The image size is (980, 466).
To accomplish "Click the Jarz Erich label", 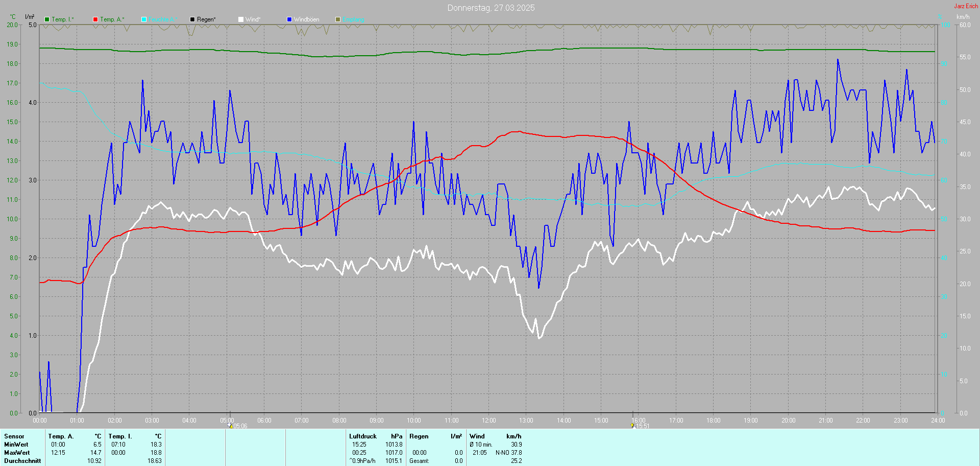I will click(966, 6).
